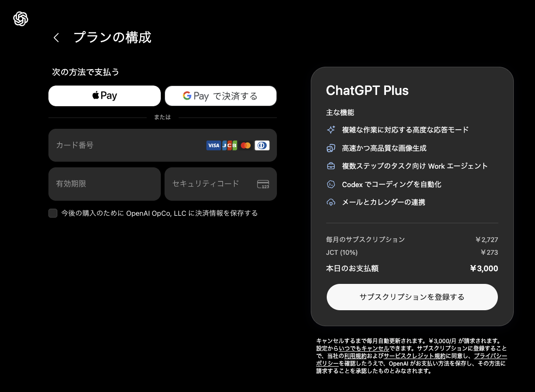This screenshot has height=392, width=535.
Task: Open the いつでもキャンセル link
Action: point(364,349)
